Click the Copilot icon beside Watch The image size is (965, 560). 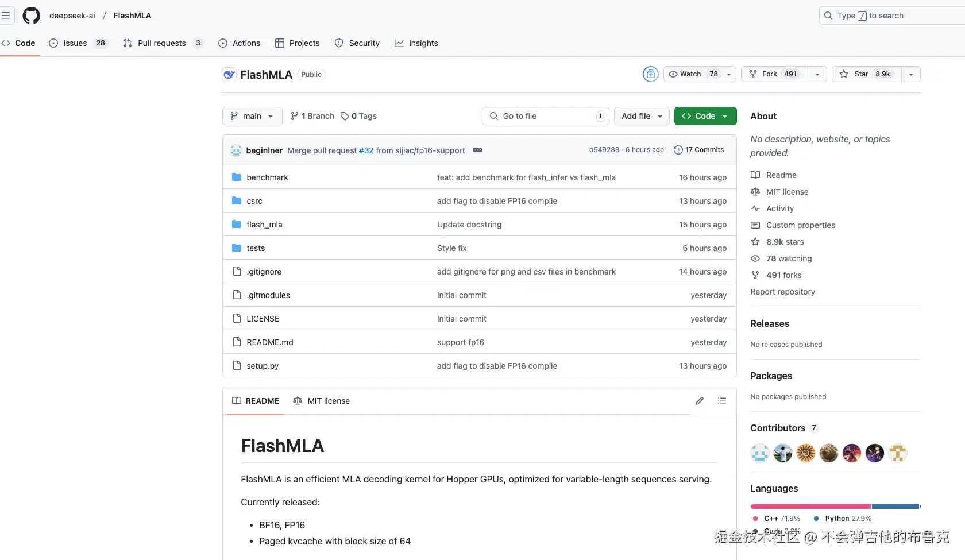click(x=650, y=74)
